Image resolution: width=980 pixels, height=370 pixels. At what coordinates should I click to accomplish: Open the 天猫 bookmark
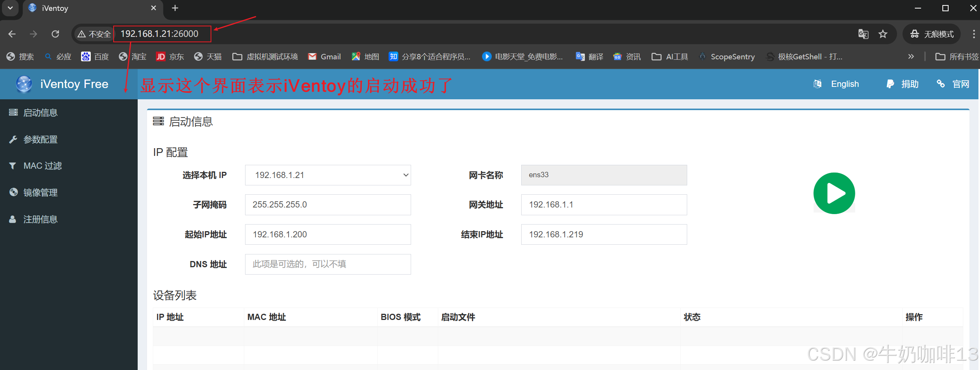click(207, 57)
